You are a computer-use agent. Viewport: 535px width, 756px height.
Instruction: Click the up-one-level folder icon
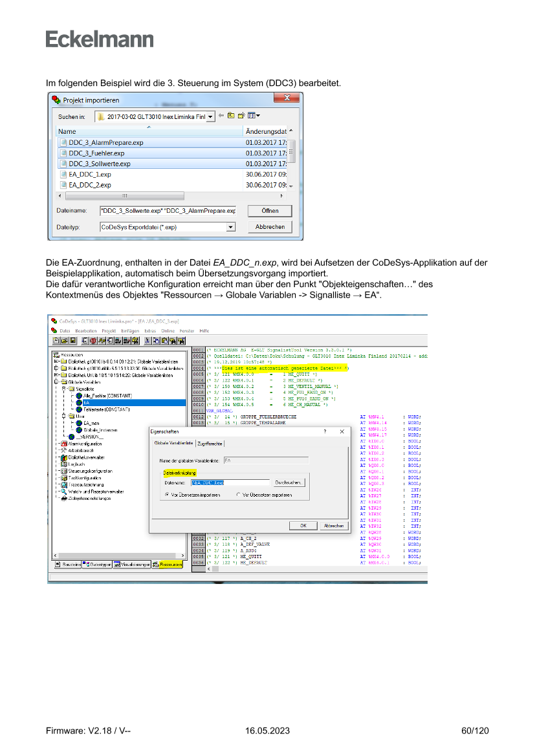(x=231, y=116)
